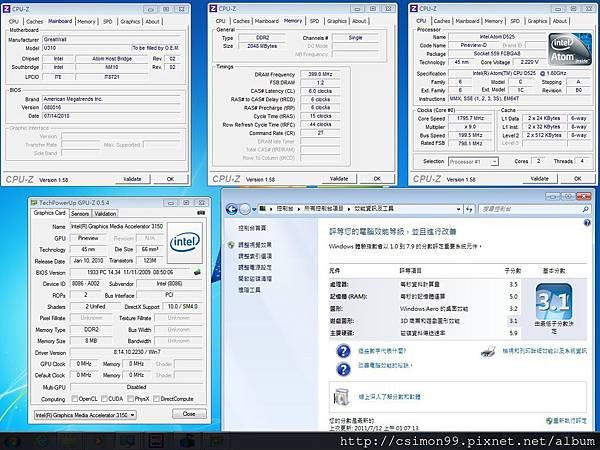Image resolution: width=600 pixels, height=450 pixels.
Task: Go back in Control Panel window
Action: pyautogui.click(x=232, y=209)
